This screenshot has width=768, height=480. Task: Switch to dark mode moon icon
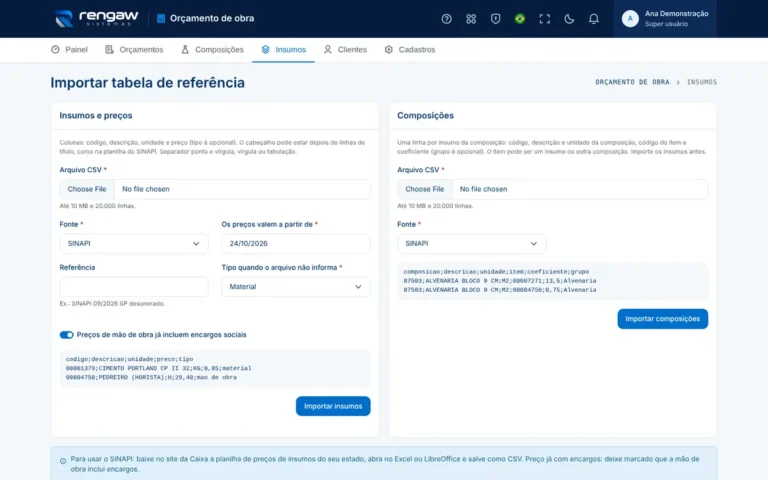[569, 19]
